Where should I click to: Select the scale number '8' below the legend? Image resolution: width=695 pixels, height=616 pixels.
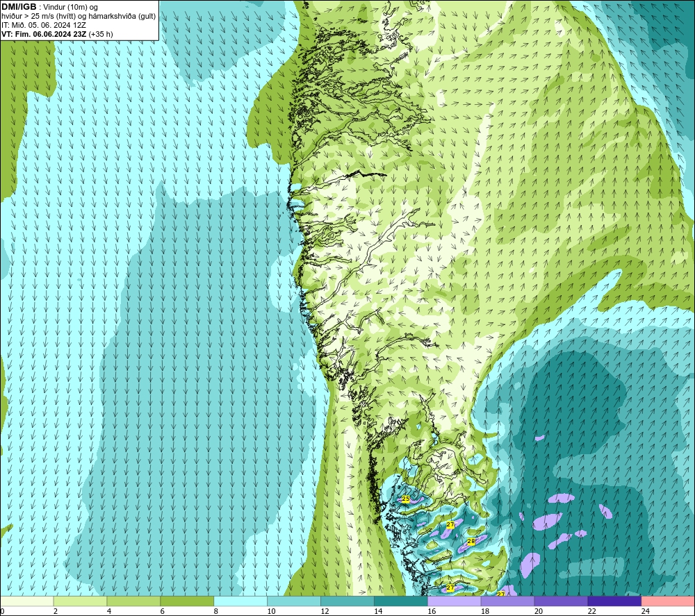[x=216, y=611]
